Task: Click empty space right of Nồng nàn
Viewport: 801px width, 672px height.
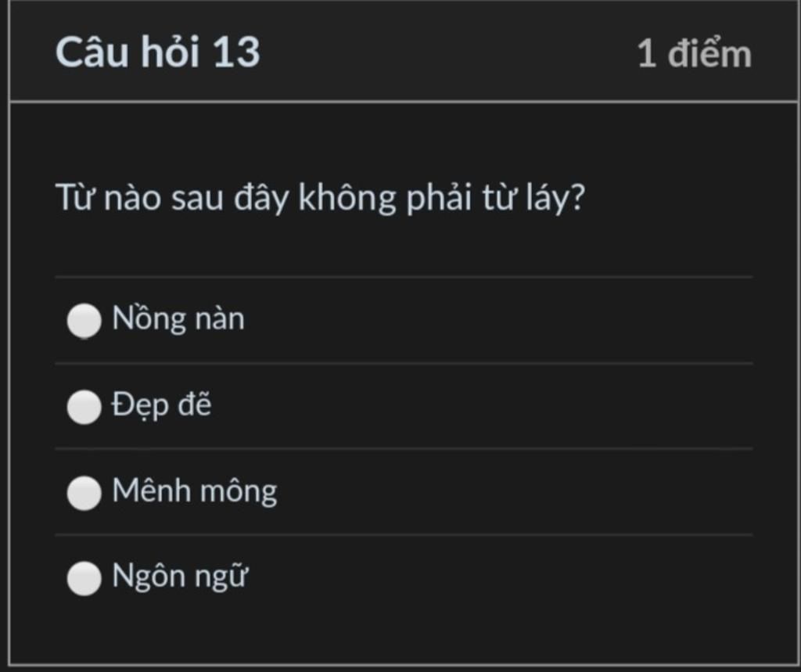Action: coord(501,320)
